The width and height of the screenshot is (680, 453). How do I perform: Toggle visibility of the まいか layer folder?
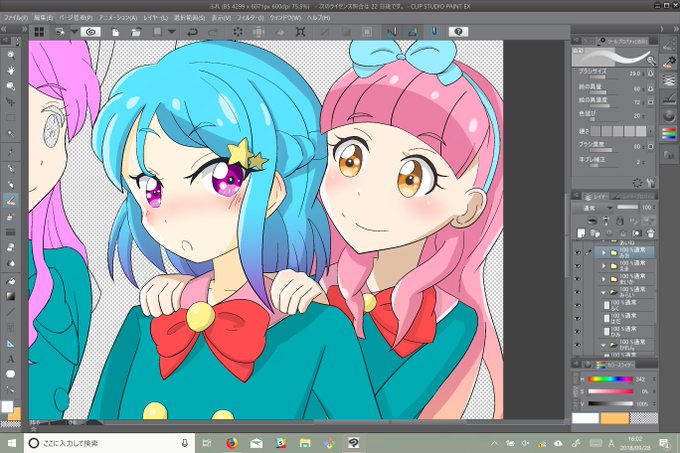tap(578, 279)
